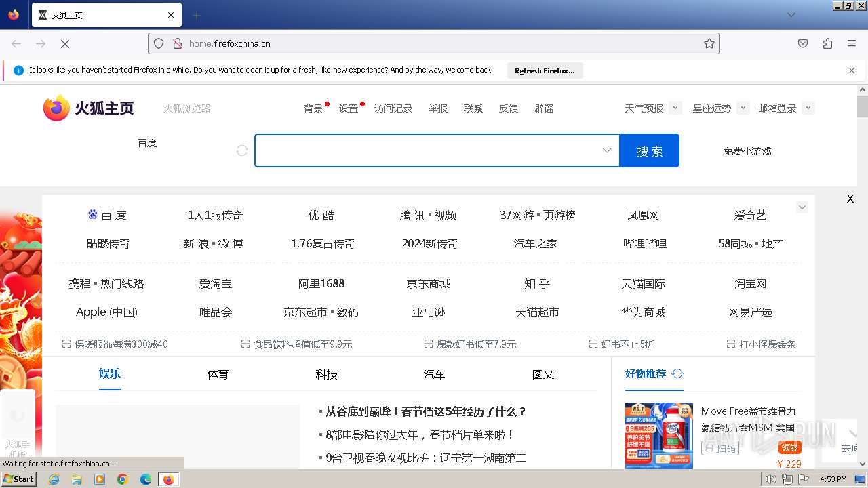Close the side ad with X
The width and height of the screenshot is (868, 488).
coord(850,199)
